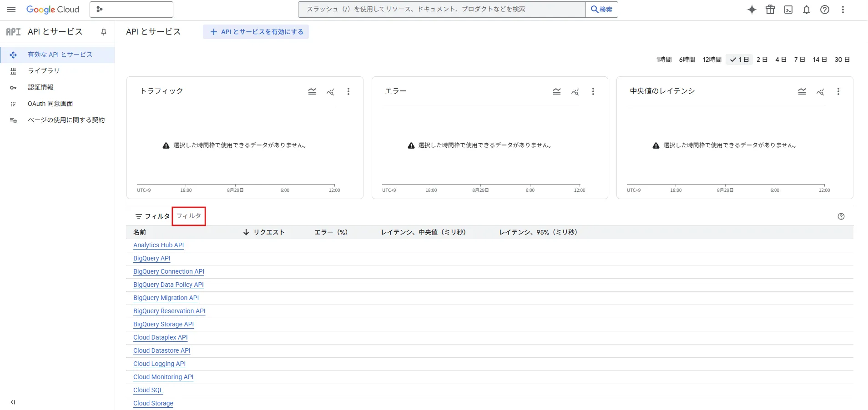
Task: Pin the API とサービス sidebar
Action: click(x=104, y=32)
